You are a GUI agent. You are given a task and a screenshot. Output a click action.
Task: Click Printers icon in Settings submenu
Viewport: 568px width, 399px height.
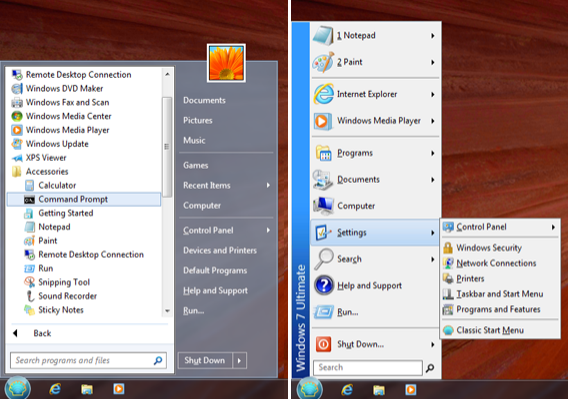tap(448, 279)
